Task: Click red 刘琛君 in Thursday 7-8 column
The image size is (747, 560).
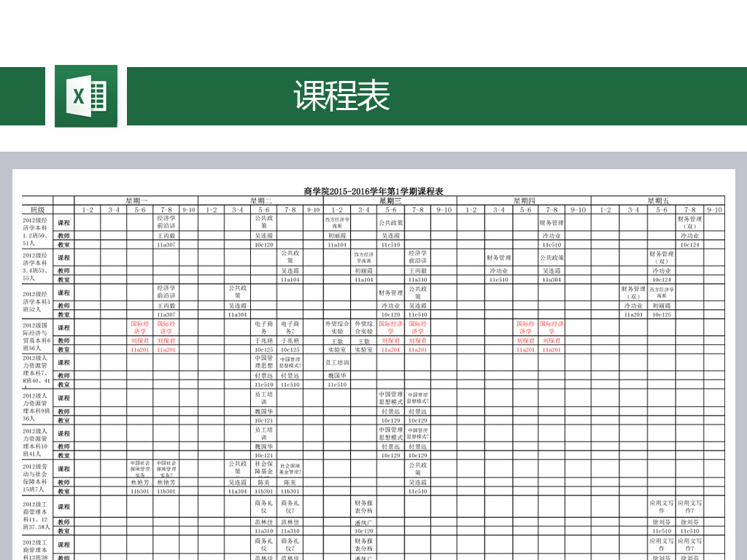Action: coord(551,341)
